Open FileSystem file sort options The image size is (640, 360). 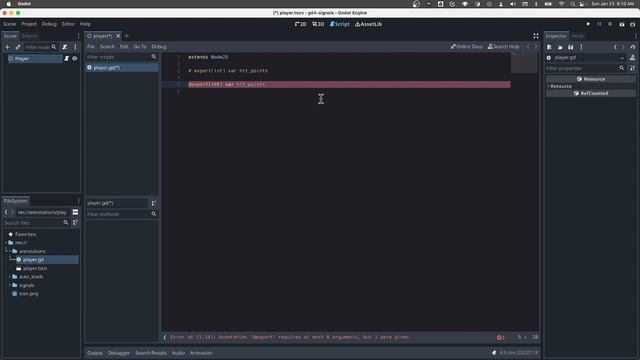pos(76,223)
